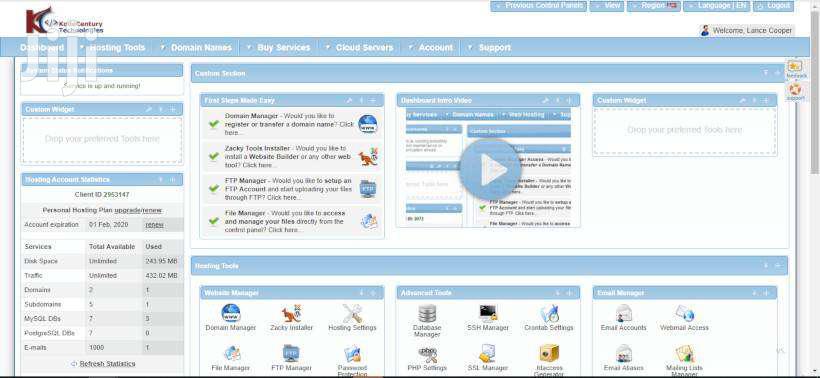Open PHP Settings icon
The image size is (820, 378).
[x=427, y=353]
